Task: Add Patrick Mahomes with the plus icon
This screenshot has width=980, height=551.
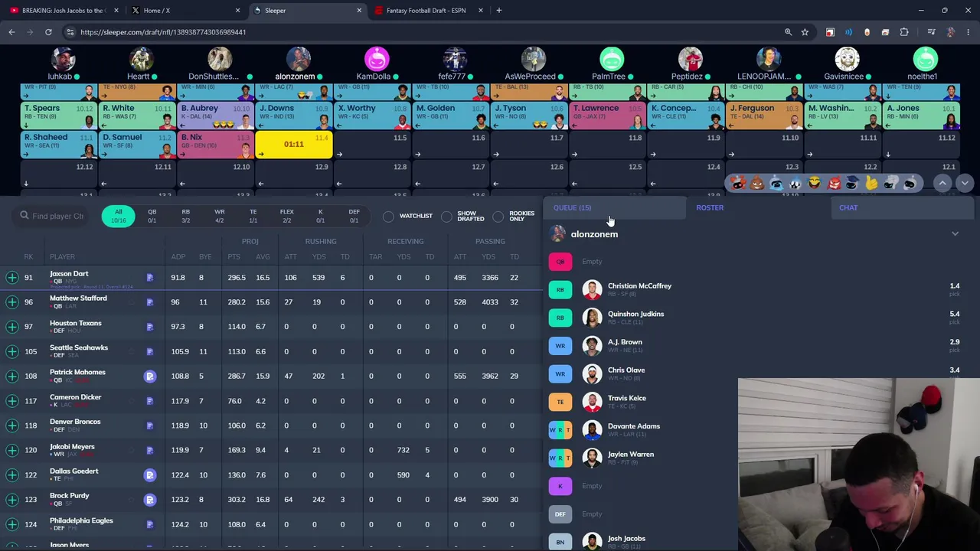Action: coord(12,376)
